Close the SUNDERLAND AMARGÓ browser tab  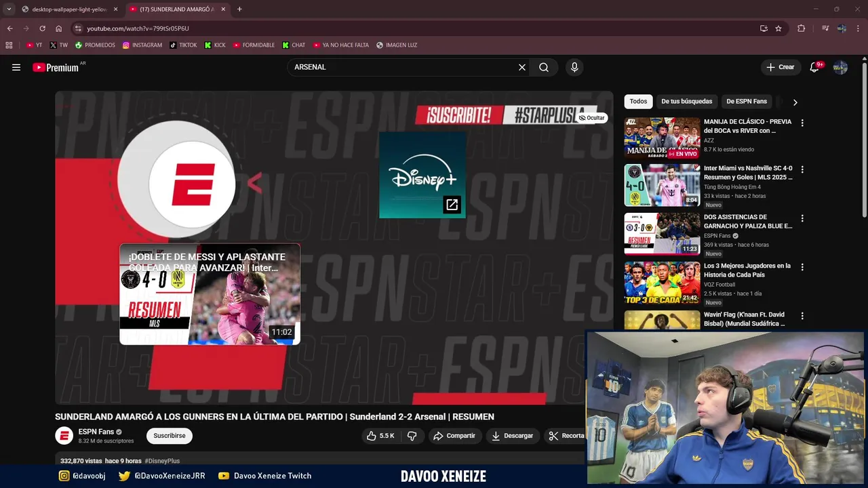pyautogui.click(x=223, y=9)
